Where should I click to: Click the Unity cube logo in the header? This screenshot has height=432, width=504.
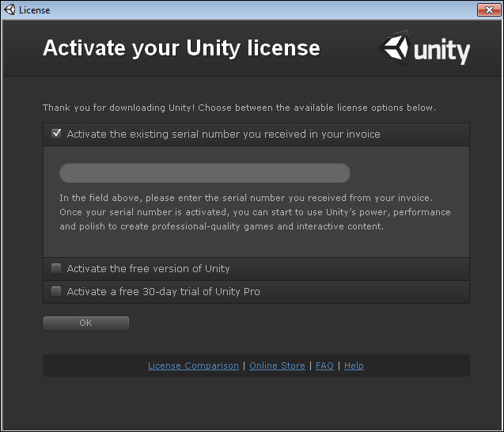tap(394, 47)
